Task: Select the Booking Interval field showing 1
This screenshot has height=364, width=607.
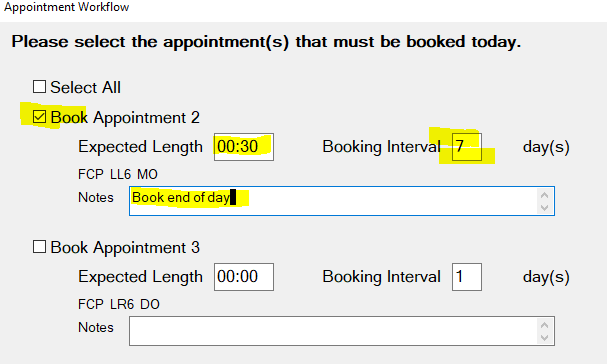Action: pos(467,277)
